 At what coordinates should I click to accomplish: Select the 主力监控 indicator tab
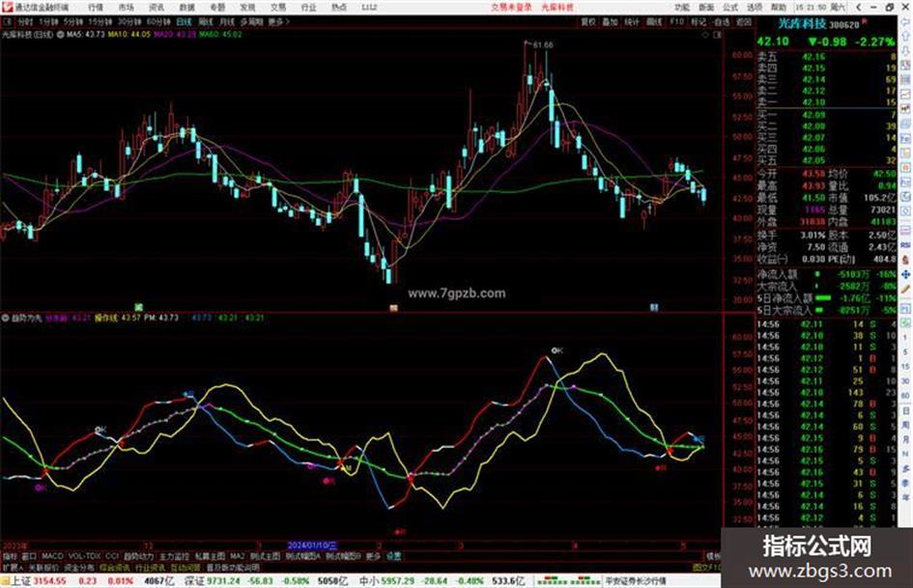(x=174, y=556)
